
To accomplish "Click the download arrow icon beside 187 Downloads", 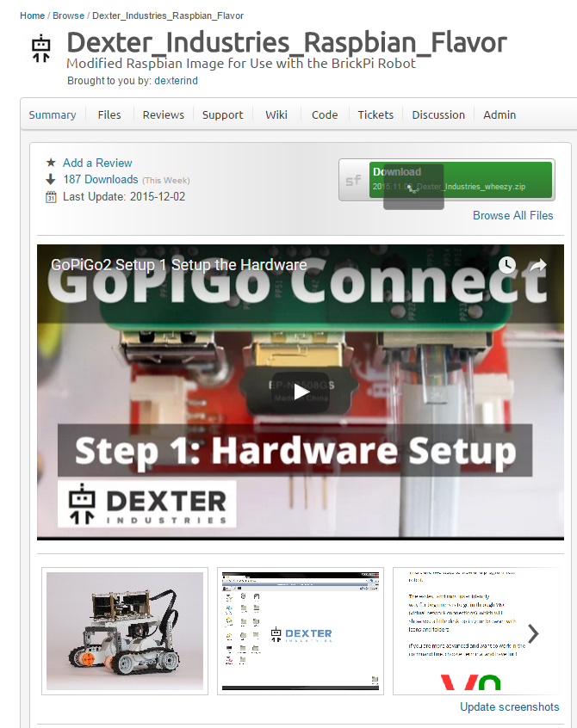I will click(51, 179).
